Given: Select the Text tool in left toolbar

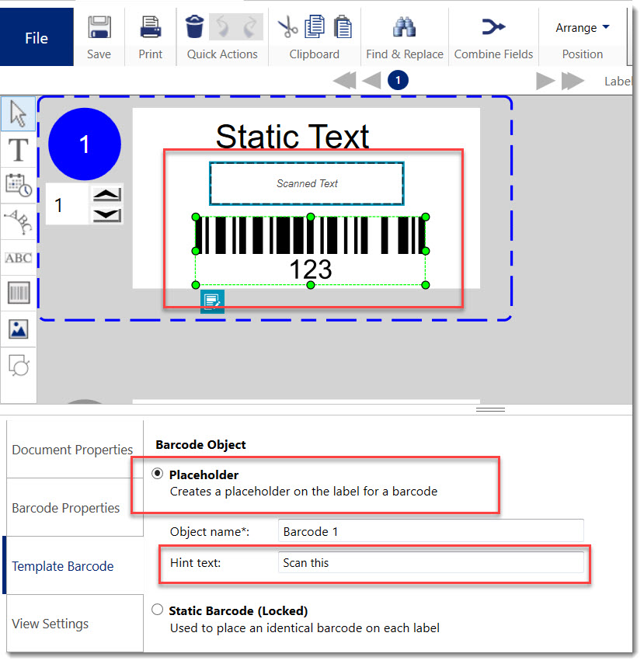Looking at the screenshot, I should pos(17,150).
